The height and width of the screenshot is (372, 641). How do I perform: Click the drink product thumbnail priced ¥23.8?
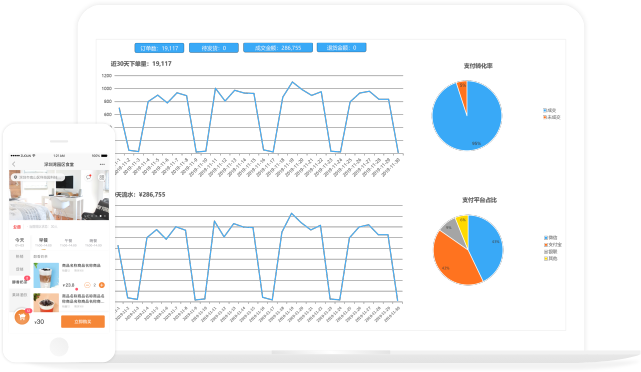pyautogui.click(x=46, y=276)
